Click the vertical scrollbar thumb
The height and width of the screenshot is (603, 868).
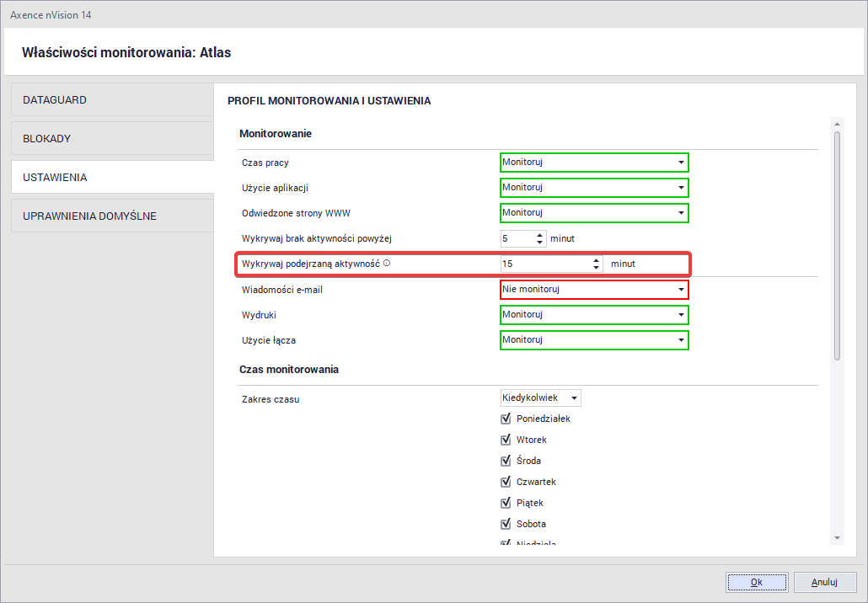(x=837, y=244)
